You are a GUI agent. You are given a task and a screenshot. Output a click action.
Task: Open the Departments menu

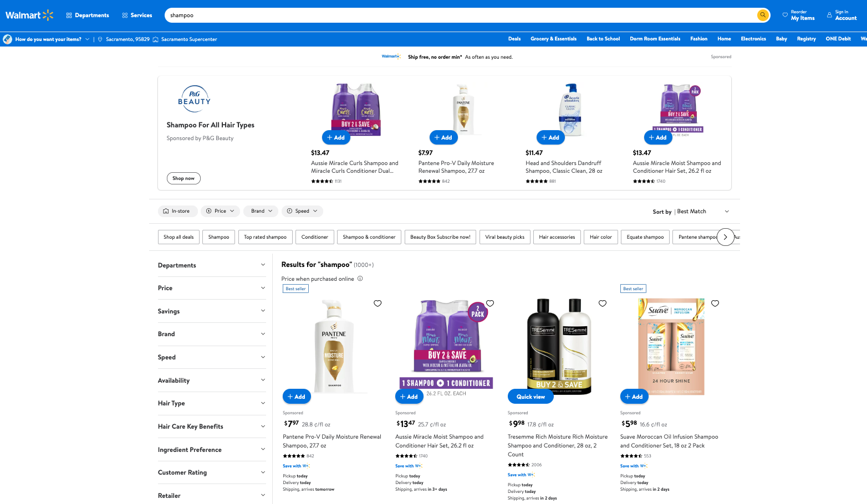pos(88,16)
